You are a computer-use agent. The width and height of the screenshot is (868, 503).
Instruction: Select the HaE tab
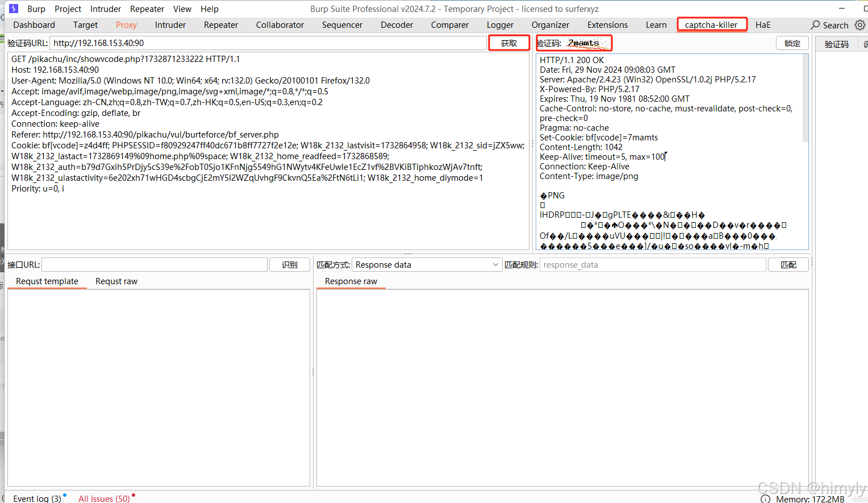[x=763, y=25]
